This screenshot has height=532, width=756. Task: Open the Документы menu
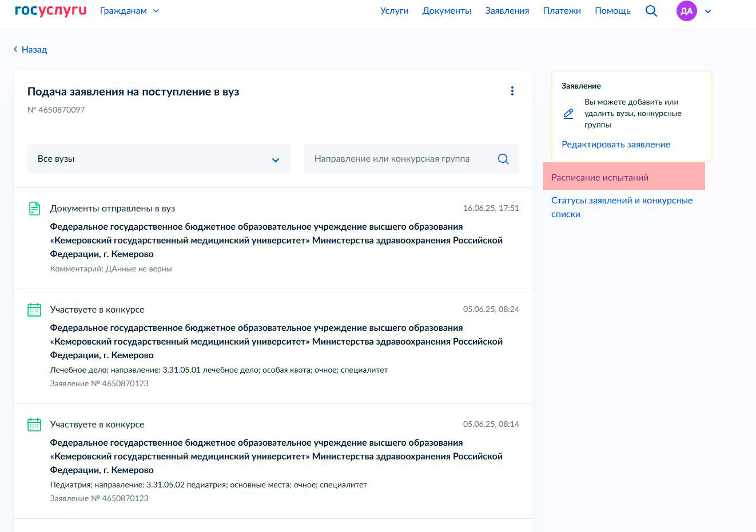[447, 11]
